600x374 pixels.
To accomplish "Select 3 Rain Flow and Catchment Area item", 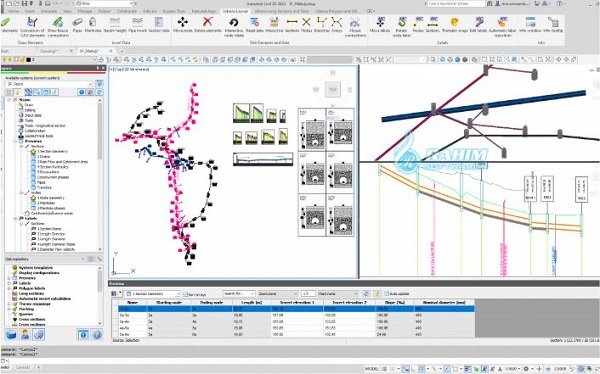I will coord(62,162).
